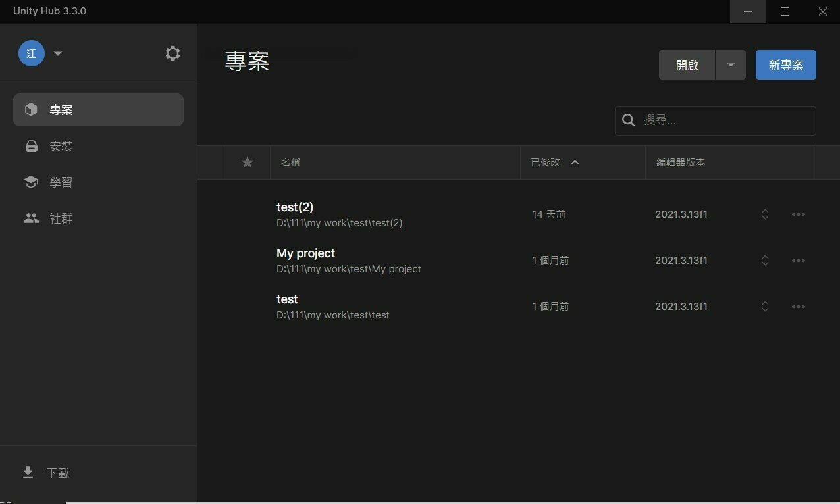Image resolution: width=840 pixels, height=504 pixels.
Task: Maximize the Unity Hub window
Action: point(785,11)
